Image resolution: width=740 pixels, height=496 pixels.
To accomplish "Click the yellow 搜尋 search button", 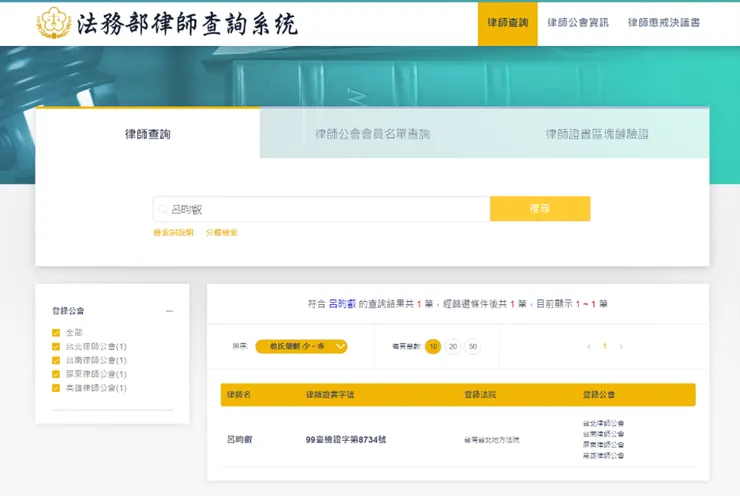I will click(540, 209).
